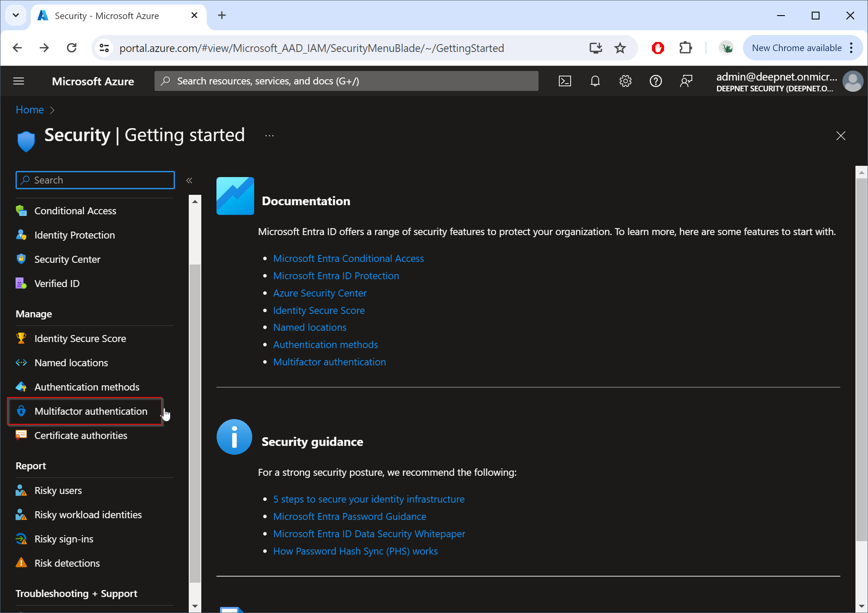868x613 pixels.
Task: Go to Risky sign-ins report
Action: click(64, 539)
